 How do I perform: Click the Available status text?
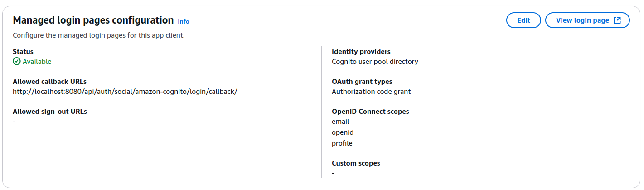coord(37,62)
